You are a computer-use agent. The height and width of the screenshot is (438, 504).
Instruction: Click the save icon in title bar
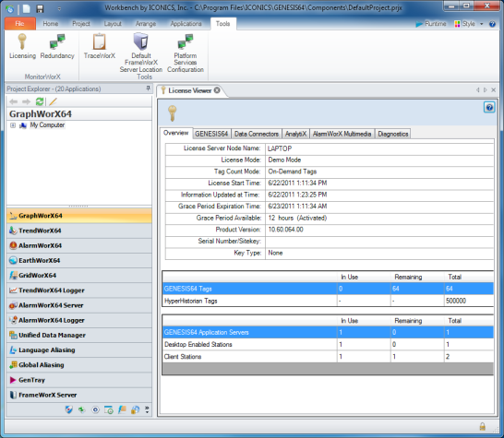tap(40, 9)
